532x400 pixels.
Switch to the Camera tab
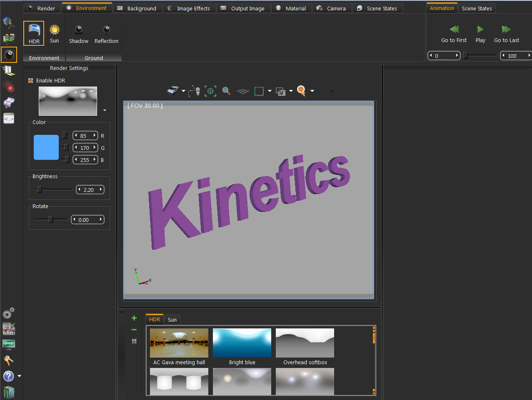coord(332,8)
